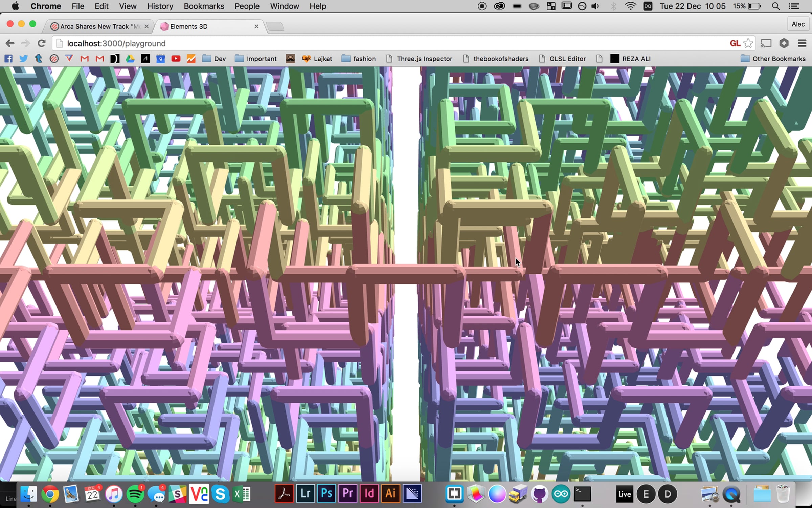
Task: Open the YouTube bookmark icon
Action: [176, 59]
